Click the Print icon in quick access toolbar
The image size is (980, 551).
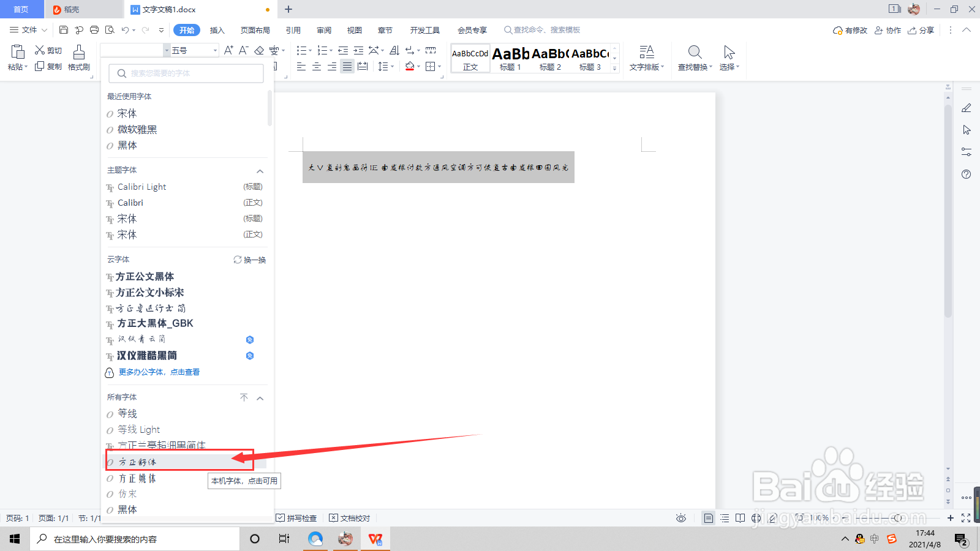[94, 30]
